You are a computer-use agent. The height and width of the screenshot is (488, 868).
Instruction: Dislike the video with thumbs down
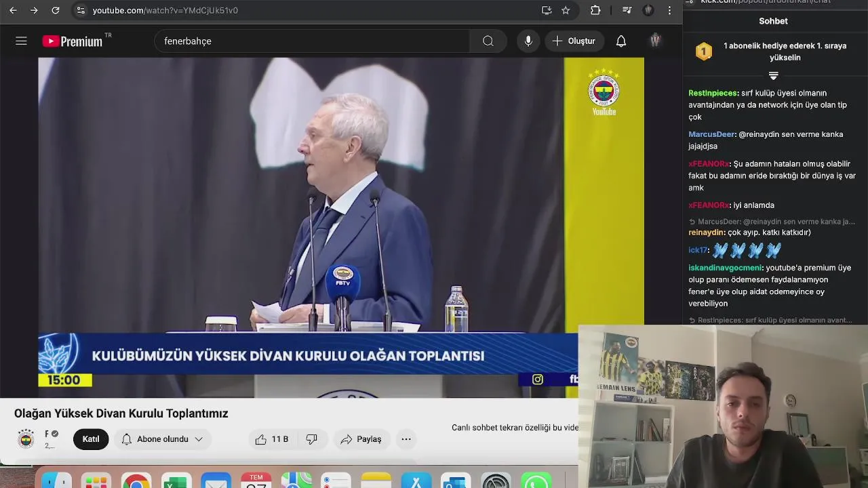[312, 439]
